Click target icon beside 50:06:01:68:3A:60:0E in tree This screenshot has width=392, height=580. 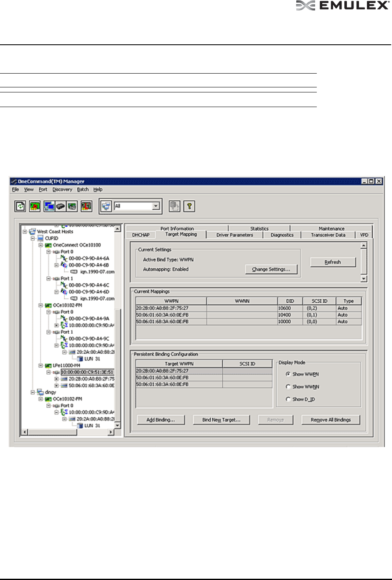64,386
